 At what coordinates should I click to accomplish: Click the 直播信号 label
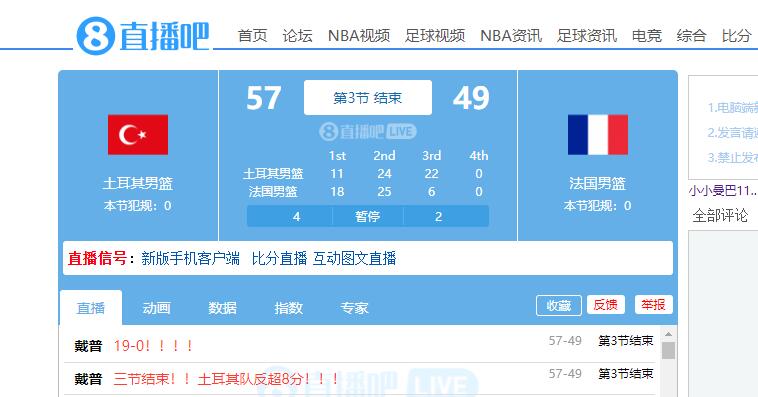coord(97,258)
